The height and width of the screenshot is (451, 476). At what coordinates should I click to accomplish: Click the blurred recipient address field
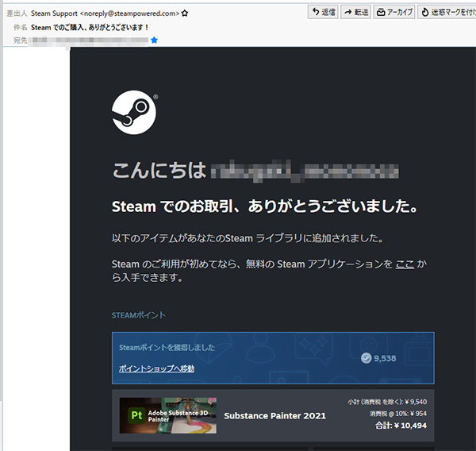pos(87,40)
